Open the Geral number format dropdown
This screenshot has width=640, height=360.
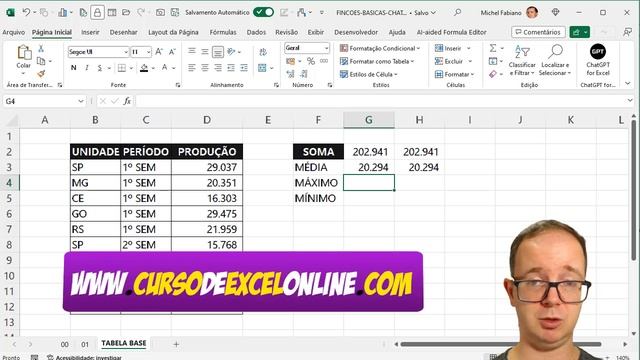pyautogui.click(x=327, y=48)
